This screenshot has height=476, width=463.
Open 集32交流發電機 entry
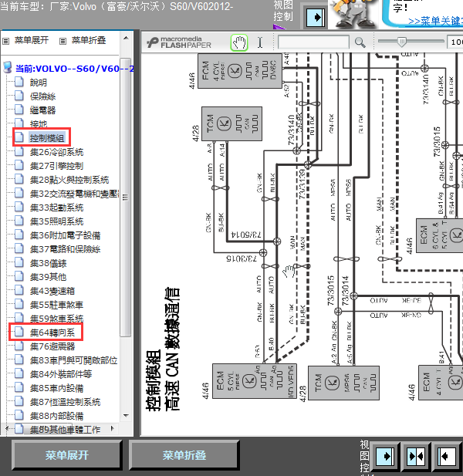pyautogui.click(x=74, y=194)
